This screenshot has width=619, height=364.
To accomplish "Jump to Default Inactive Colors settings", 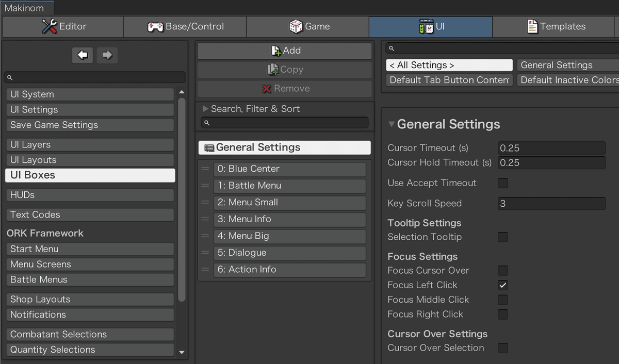I will coord(568,80).
